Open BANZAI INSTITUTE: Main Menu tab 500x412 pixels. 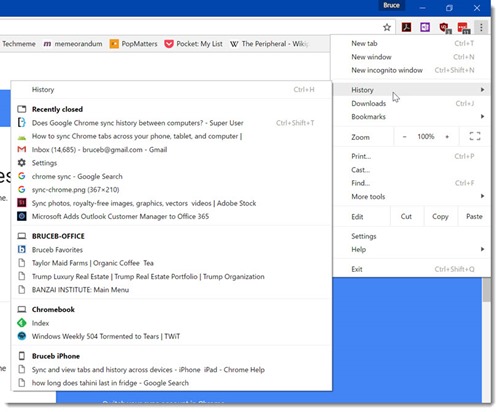(x=172, y=290)
